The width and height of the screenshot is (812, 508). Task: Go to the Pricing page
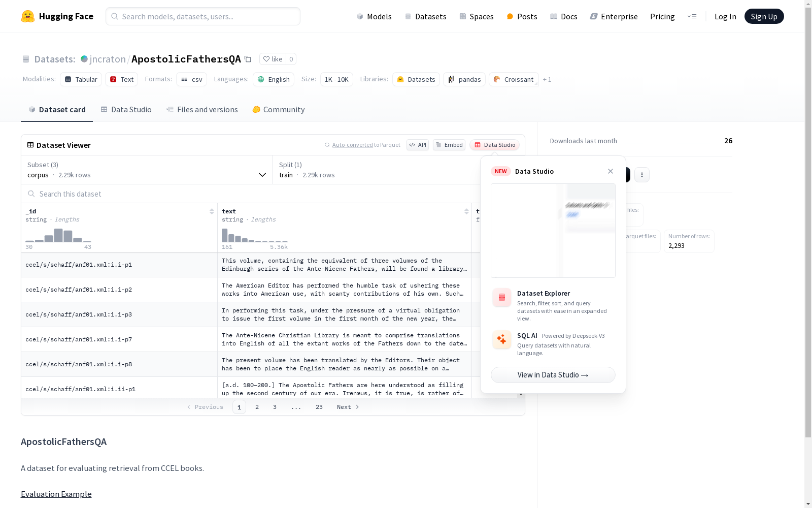click(x=662, y=16)
